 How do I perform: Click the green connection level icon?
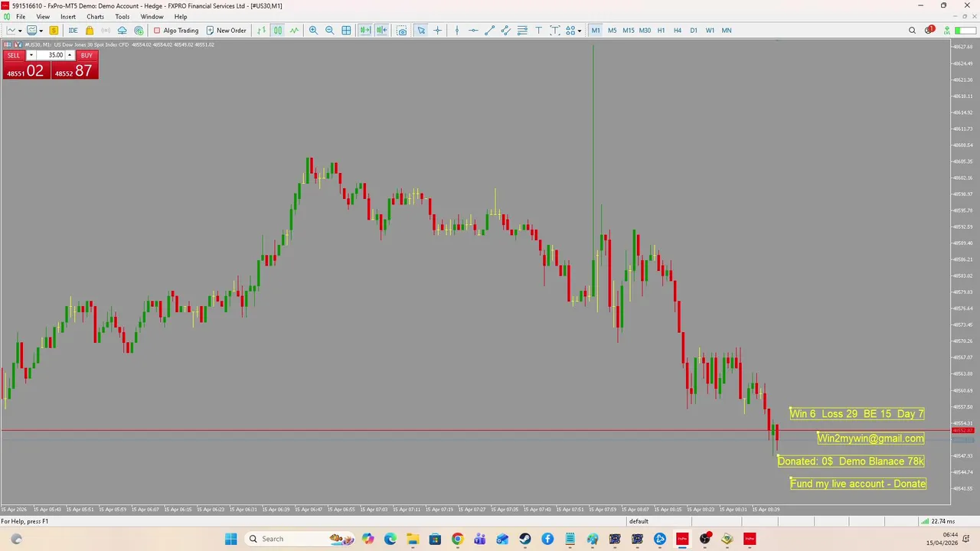pos(947,31)
